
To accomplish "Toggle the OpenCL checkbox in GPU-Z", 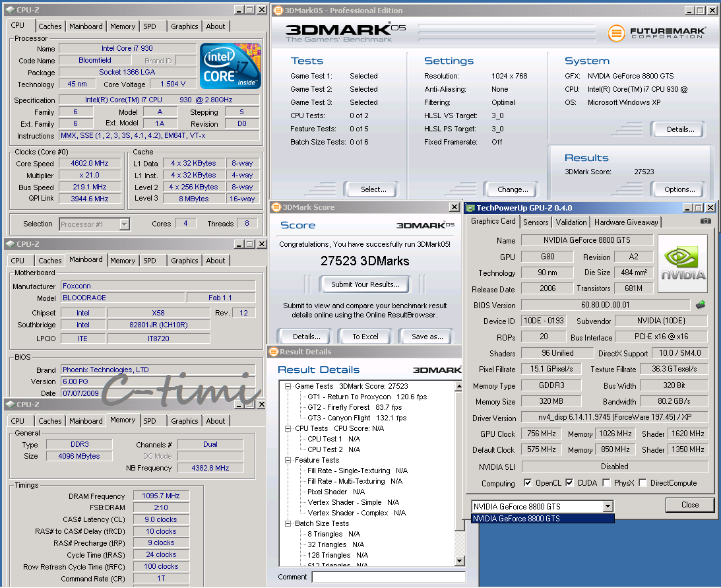I will (x=528, y=482).
